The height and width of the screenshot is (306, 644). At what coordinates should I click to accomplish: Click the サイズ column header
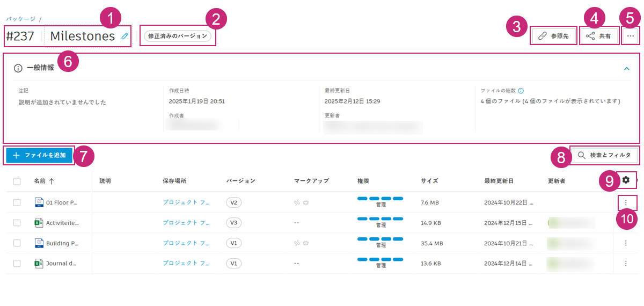click(x=430, y=181)
